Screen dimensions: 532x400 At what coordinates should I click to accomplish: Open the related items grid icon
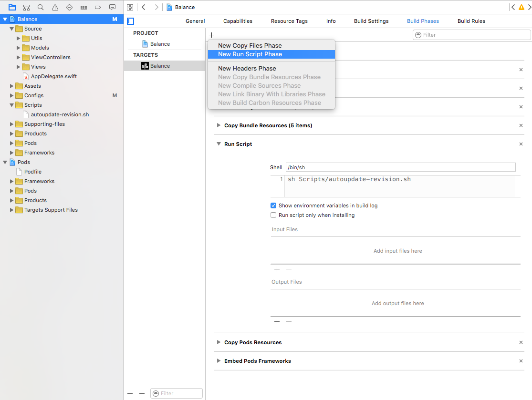pyautogui.click(x=130, y=7)
